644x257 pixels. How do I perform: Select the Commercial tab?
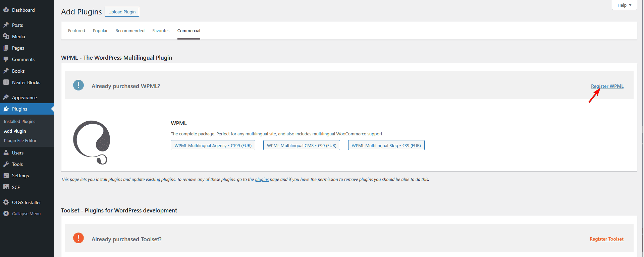[x=189, y=30]
